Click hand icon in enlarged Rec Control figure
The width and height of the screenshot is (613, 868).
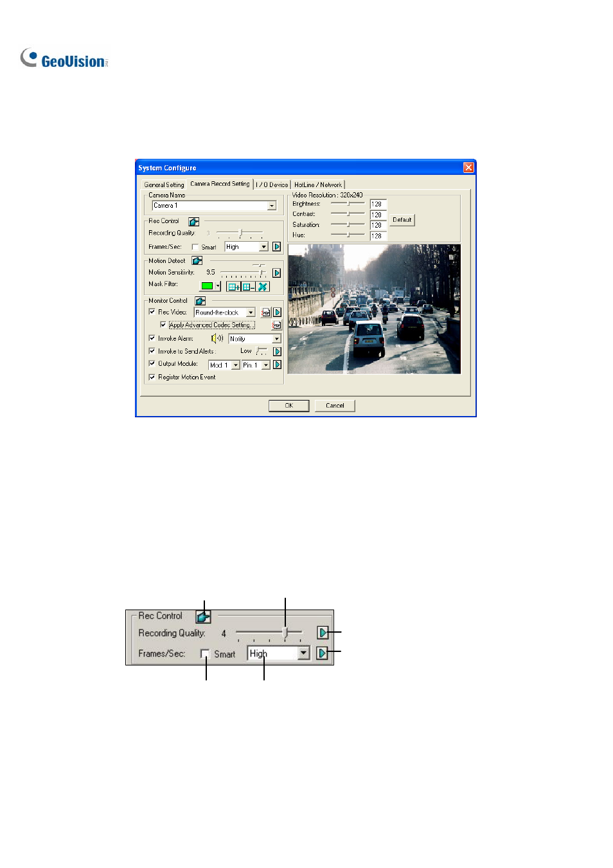click(x=203, y=617)
